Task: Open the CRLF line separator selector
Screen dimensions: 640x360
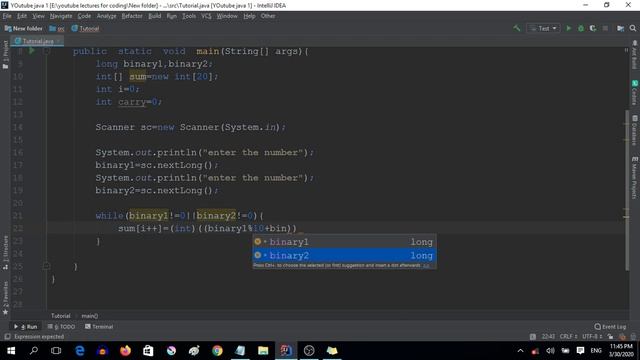Action: click(568, 337)
